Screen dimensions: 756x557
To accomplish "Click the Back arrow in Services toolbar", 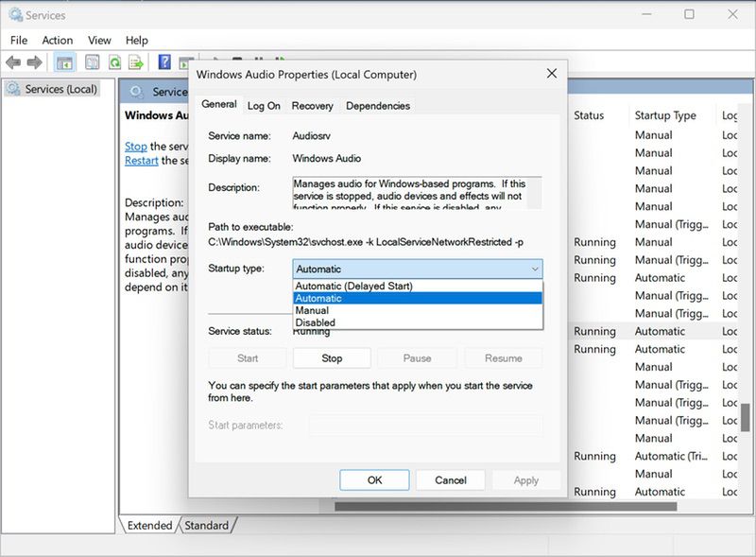I will [13, 62].
